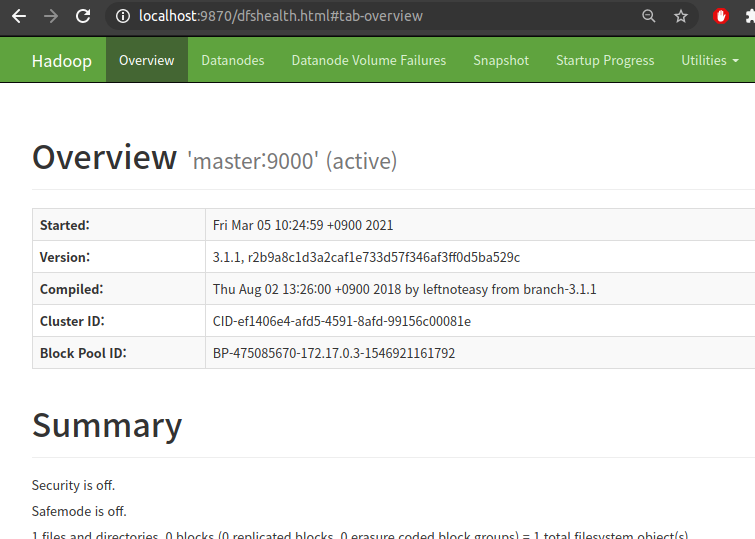
Task: Reload the page with the refresh icon
Action: coord(83,16)
